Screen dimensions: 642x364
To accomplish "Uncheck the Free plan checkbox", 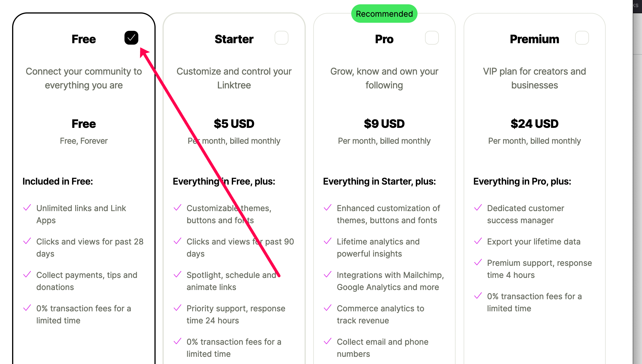I will tap(131, 38).
